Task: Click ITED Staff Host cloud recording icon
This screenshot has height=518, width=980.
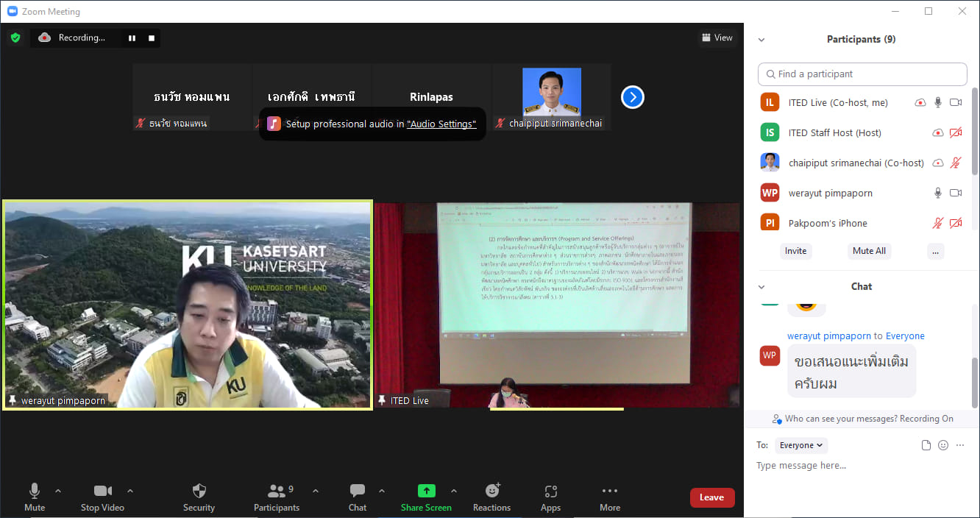Action: [x=938, y=133]
